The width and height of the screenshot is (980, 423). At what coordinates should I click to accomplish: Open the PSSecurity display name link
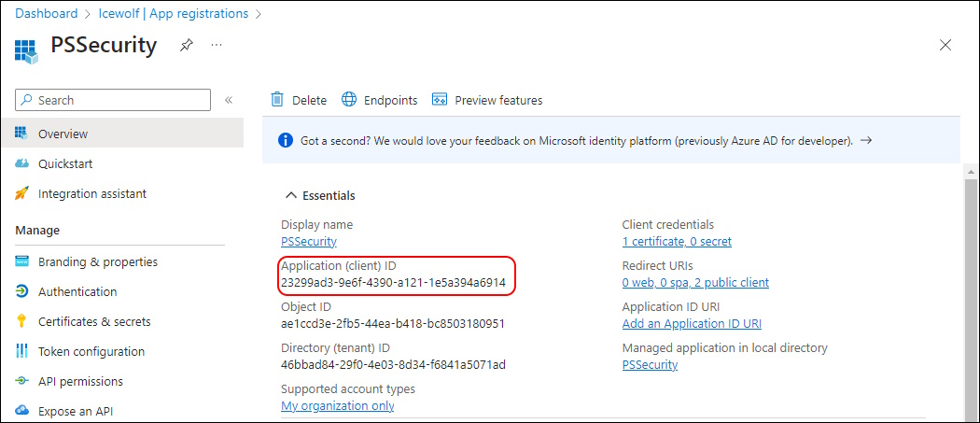coord(309,242)
